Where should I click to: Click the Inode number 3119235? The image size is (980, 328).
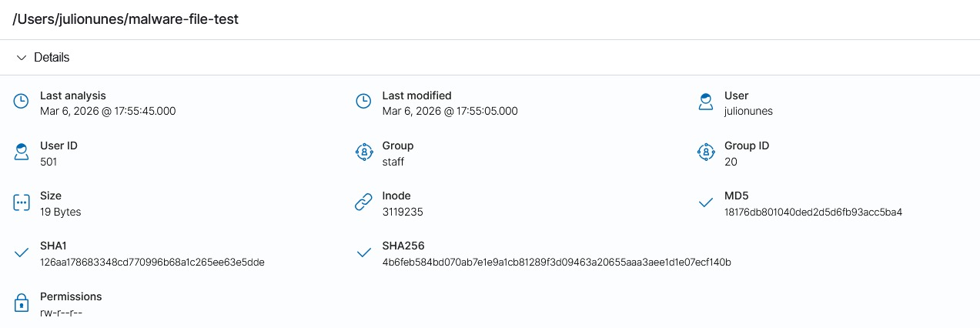point(403,212)
